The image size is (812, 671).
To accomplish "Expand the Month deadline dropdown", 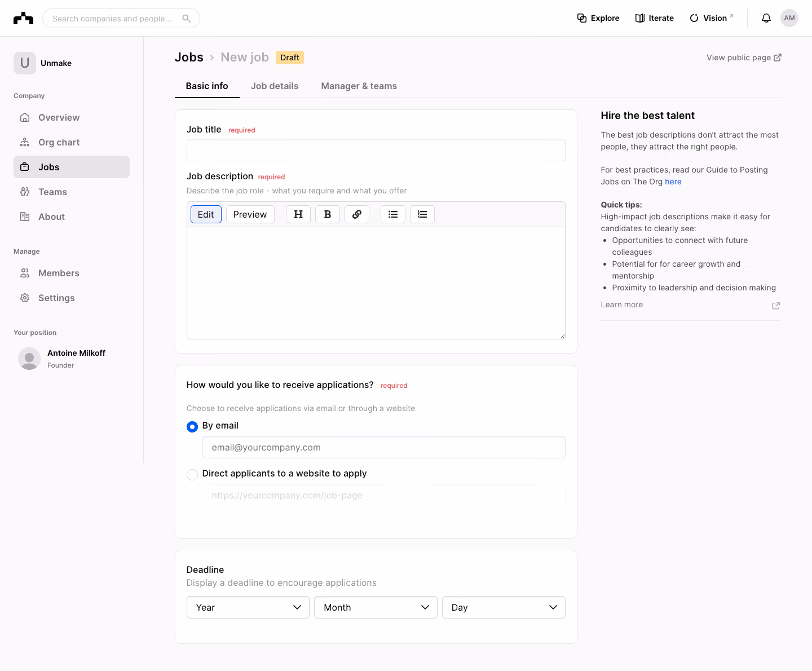I will tap(376, 607).
